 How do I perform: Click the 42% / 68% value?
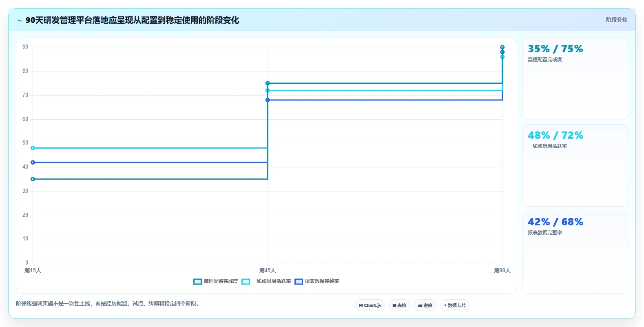click(x=555, y=222)
